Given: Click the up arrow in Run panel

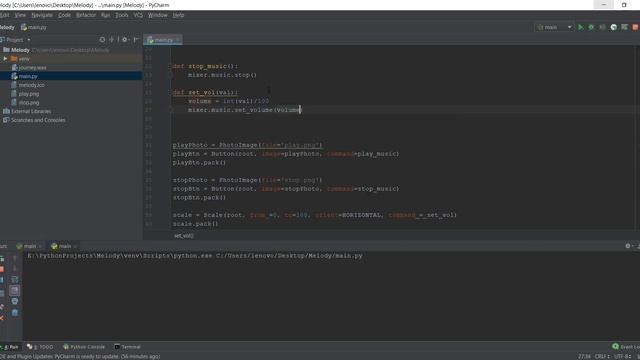Looking at the screenshot, I should pyautogui.click(x=15, y=258).
